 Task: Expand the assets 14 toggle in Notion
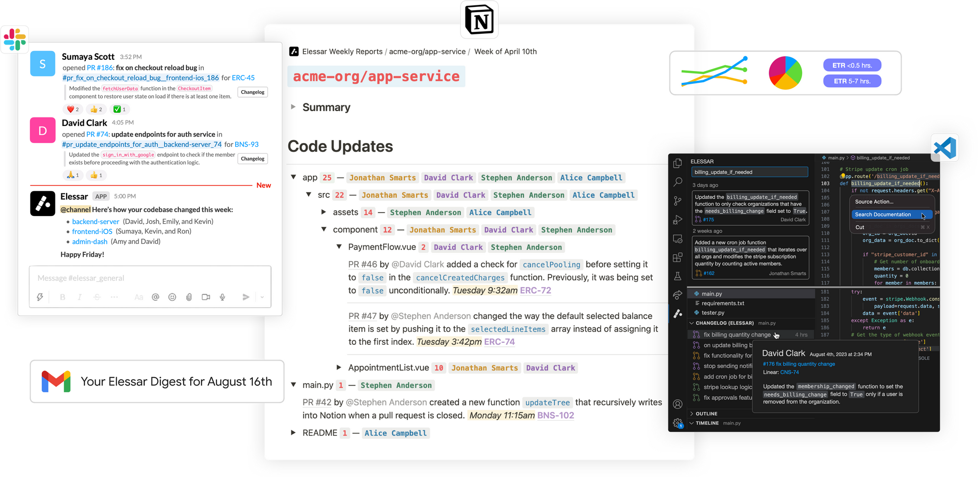tap(323, 212)
